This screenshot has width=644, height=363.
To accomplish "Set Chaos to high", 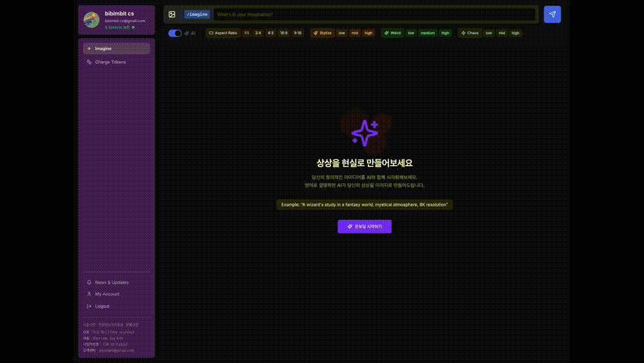I will pyautogui.click(x=515, y=33).
